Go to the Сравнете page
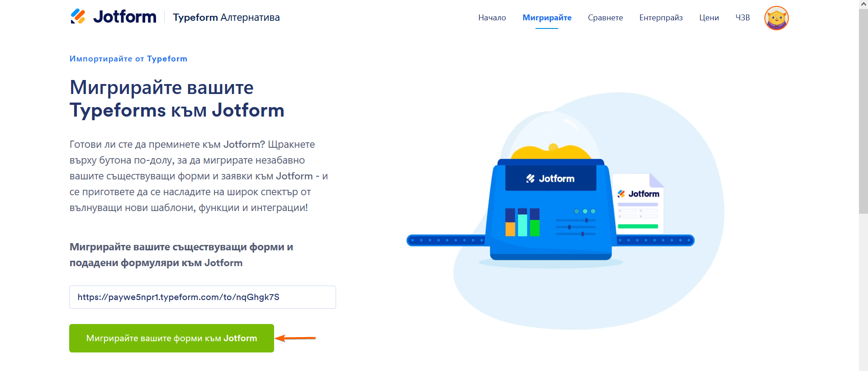The width and height of the screenshot is (868, 371). pyautogui.click(x=605, y=18)
